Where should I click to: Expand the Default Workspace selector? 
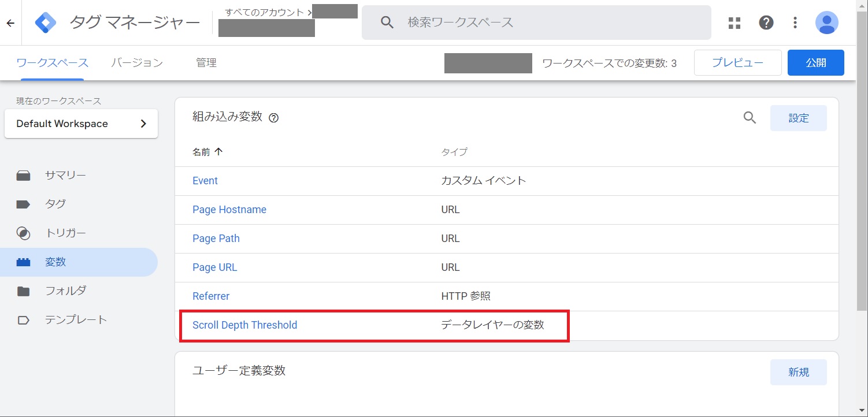click(81, 124)
